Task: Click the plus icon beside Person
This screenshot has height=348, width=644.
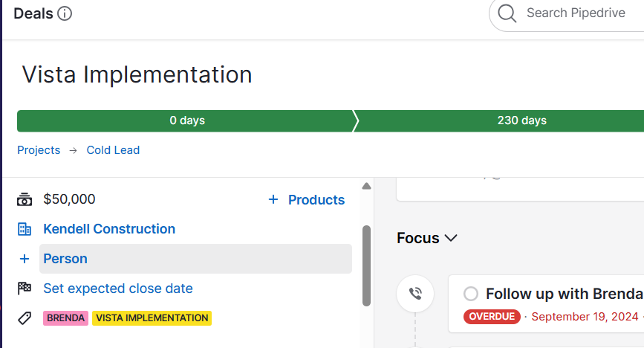Action: pos(25,259)
